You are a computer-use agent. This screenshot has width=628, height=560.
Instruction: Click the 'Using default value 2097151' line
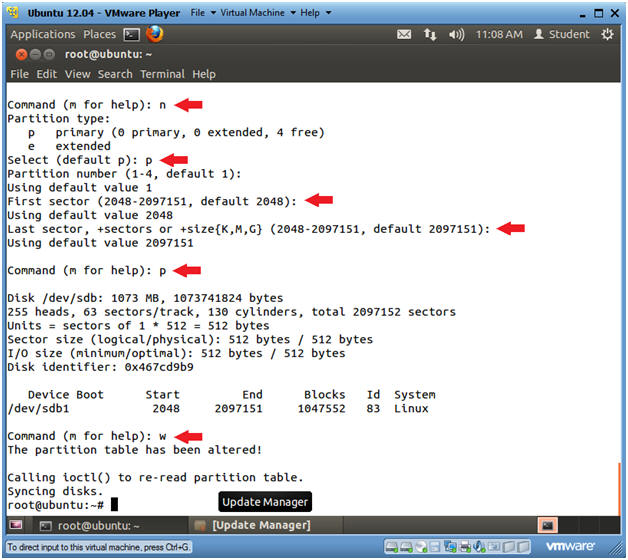tap(101, 243)
